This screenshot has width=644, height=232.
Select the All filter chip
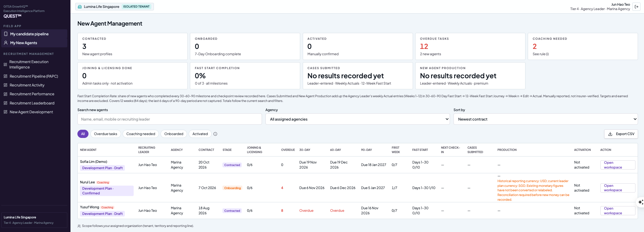click(x=83, y=134)
